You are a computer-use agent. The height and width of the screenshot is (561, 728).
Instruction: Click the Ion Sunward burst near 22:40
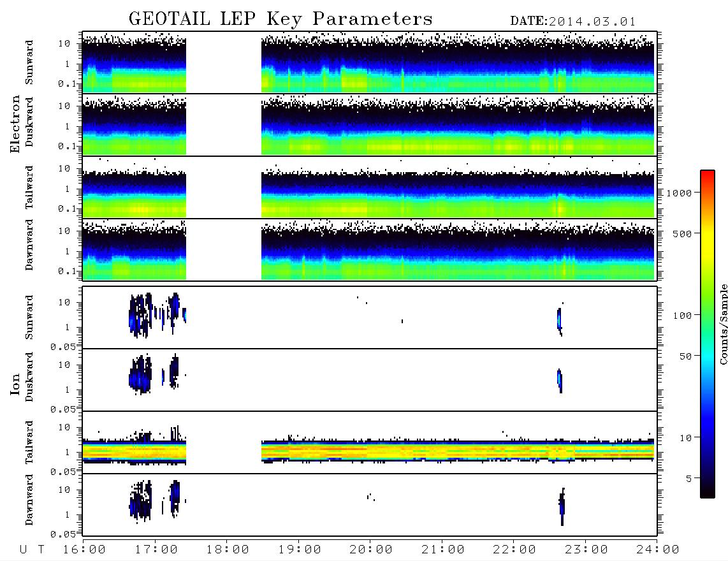[x=560, y=321]
